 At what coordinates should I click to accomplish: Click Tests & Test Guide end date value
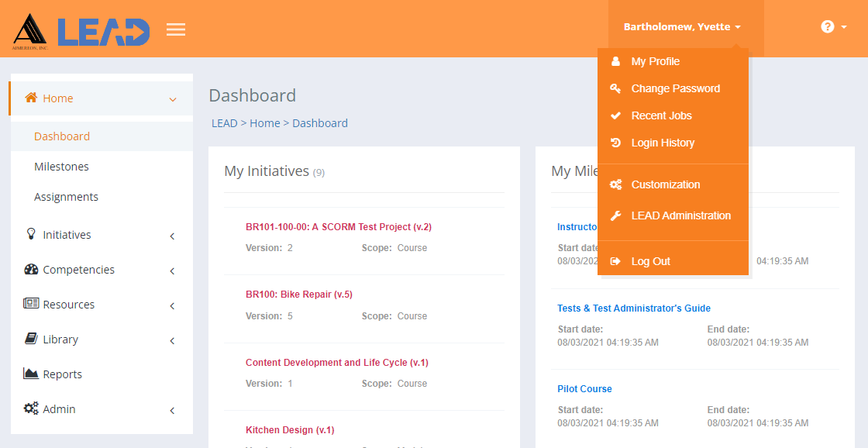coord(758,343)
